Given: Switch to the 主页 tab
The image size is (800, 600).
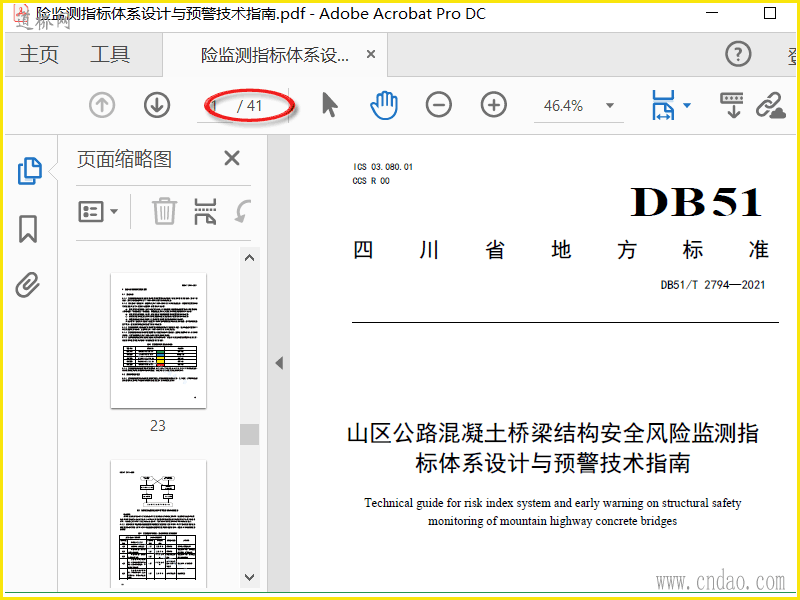Looking at the screenshot, I should pos(39,55).
